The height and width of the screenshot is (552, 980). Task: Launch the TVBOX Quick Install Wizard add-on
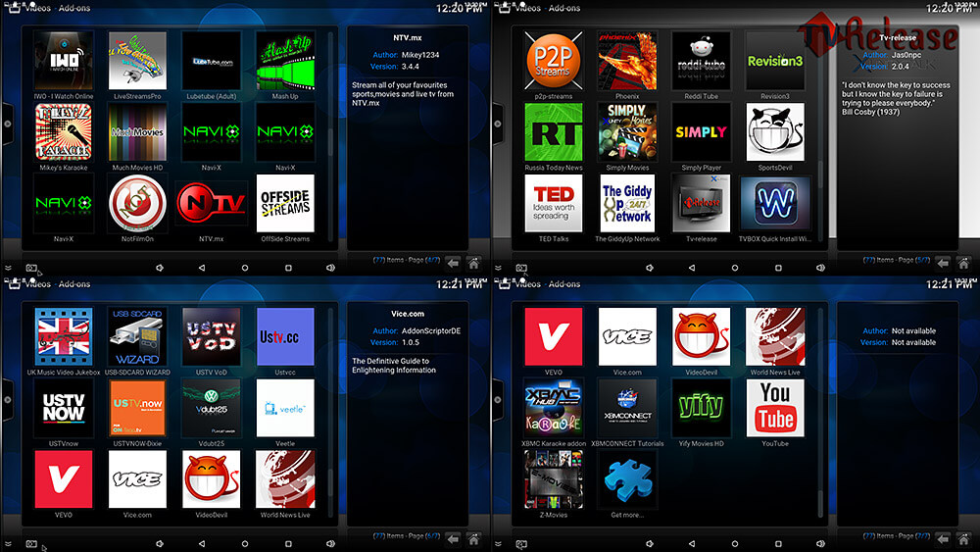click(775, 204)
